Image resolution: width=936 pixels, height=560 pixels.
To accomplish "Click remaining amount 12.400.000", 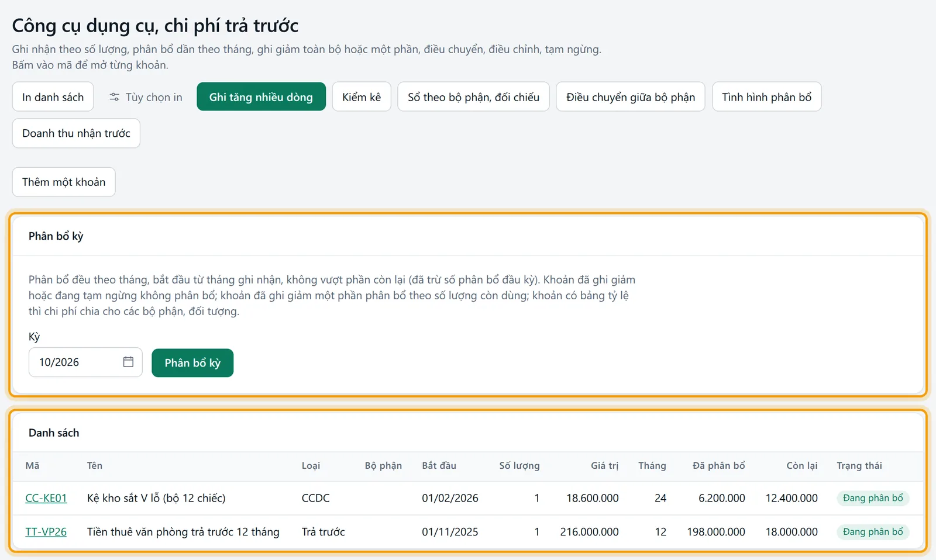I will (792, 498).
